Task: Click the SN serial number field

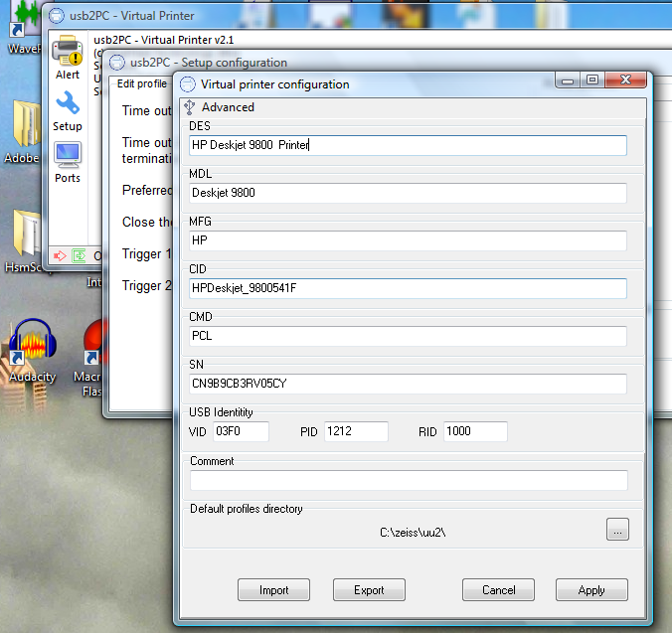Action: point(408,384)
